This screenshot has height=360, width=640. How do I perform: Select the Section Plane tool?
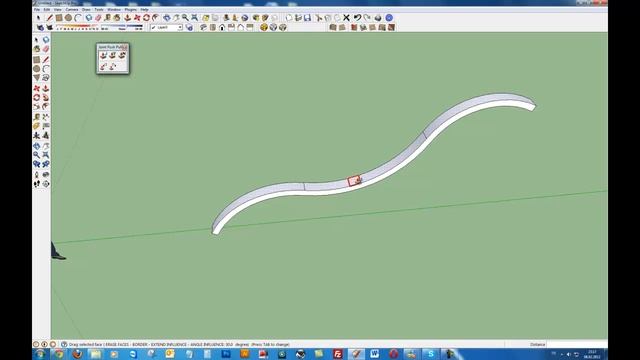[x=46, y=184]
